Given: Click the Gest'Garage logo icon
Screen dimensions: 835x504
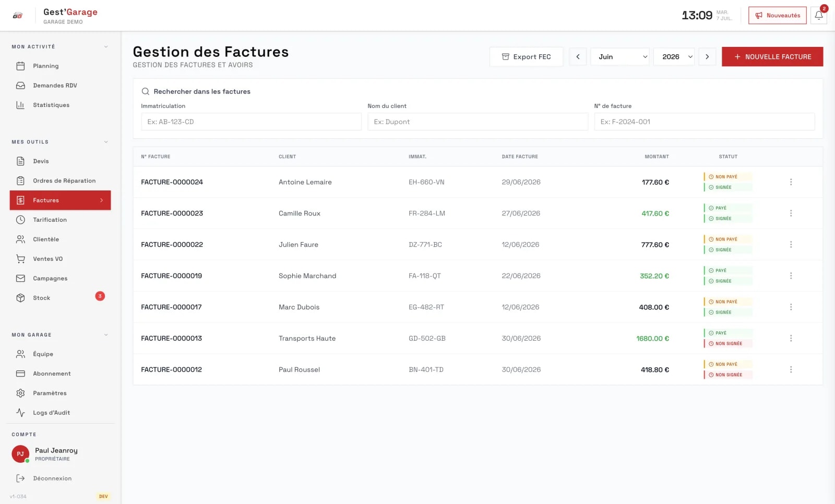Looking at the screenshot, I should 18,16.
